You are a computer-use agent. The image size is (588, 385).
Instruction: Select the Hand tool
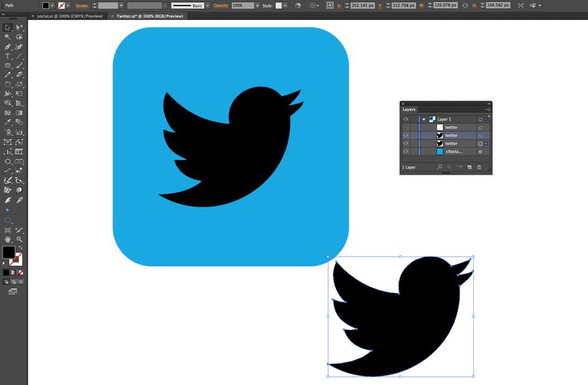(8, 239)
